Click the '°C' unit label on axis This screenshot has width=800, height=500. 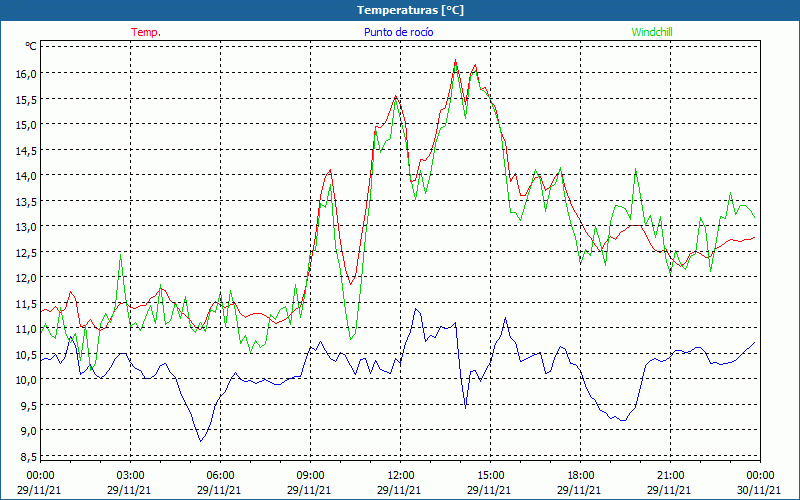31,46
